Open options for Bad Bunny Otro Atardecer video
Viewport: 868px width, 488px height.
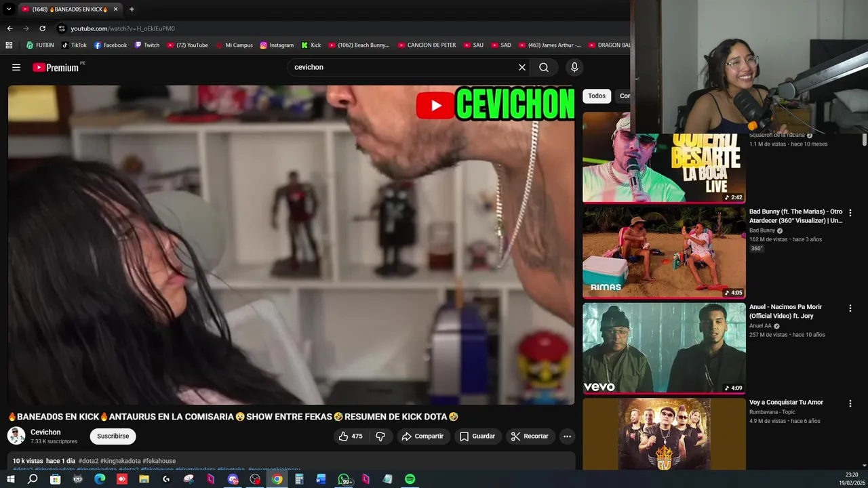(x=850, y=213)
